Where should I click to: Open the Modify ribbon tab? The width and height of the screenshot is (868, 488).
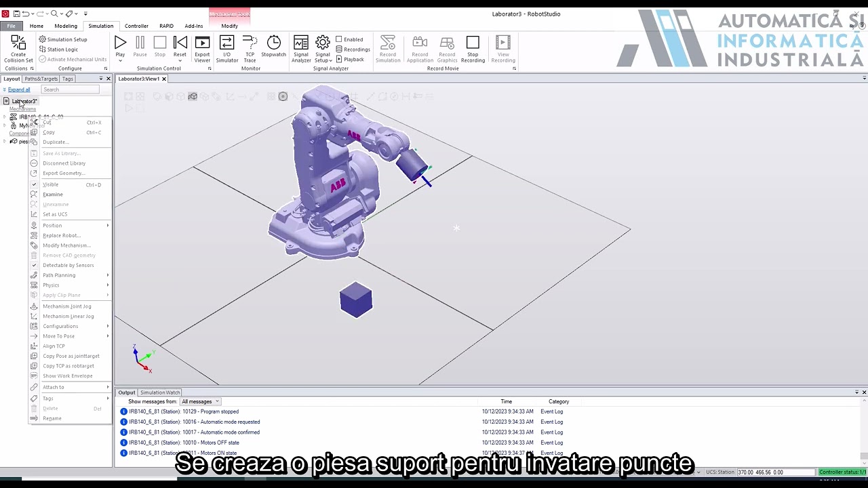(229, 26)
